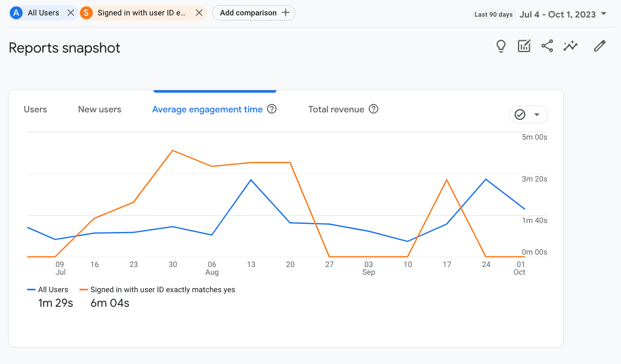Viewport: 621px width, 364px height.
Task: Click the 6m 04s value
Action: (110, 303)
